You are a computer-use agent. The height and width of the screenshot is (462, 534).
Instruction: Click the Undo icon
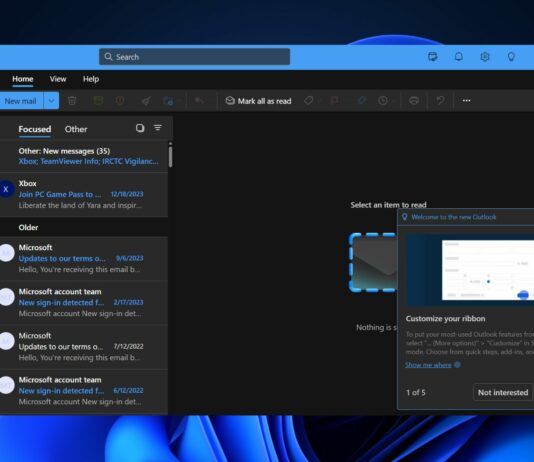click(440, 100)
